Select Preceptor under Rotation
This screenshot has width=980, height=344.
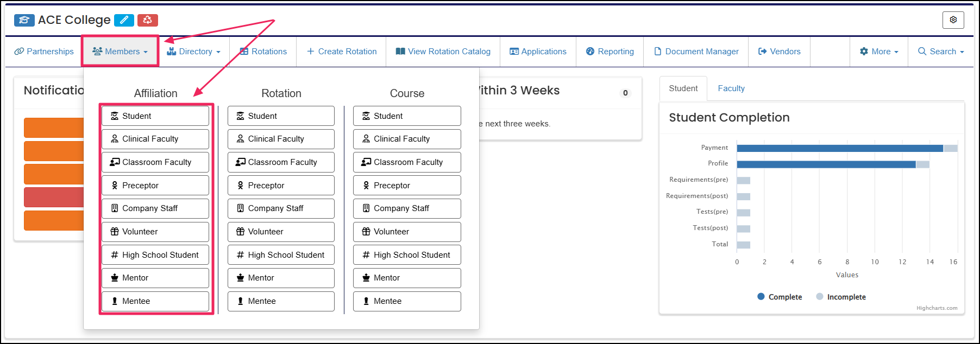pyautogui.click(x=281, y=186)
